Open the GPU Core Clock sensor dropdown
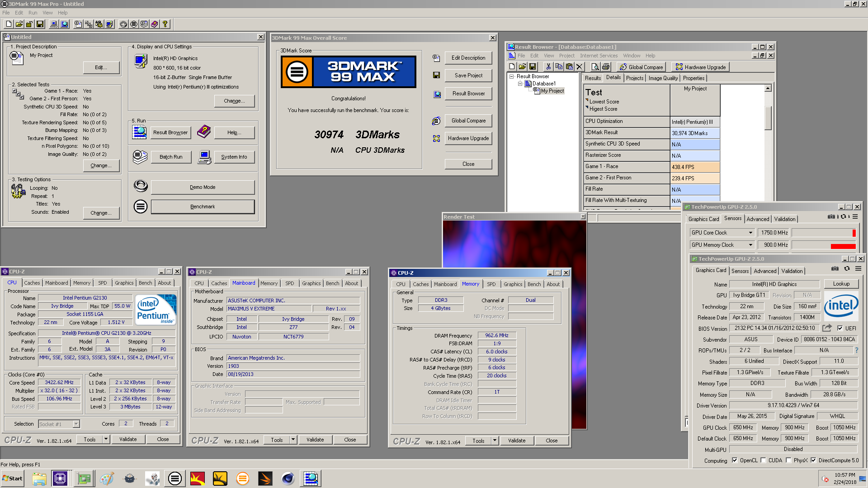Image resolution: width=868 pixels, height=488 pixels. pos(750,233)
